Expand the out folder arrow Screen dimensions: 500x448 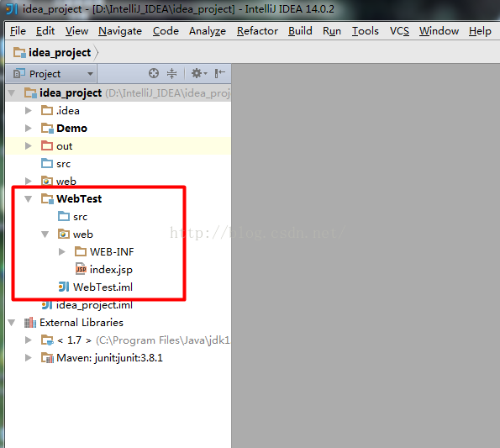click(x=29, y=146)
